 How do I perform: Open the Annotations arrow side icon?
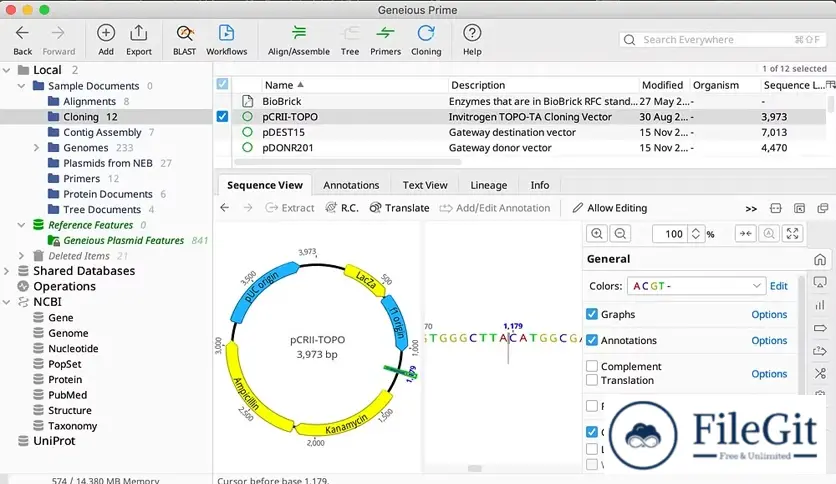coord(820,328)
